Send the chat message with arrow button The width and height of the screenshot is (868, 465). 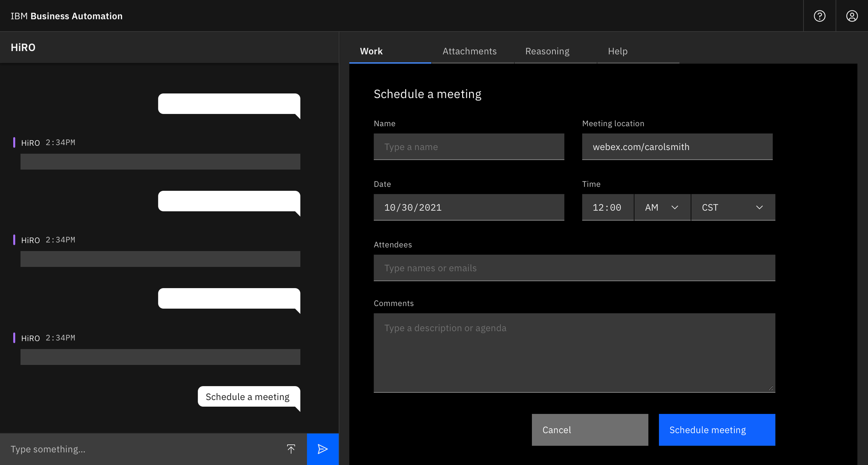[323, 449]
